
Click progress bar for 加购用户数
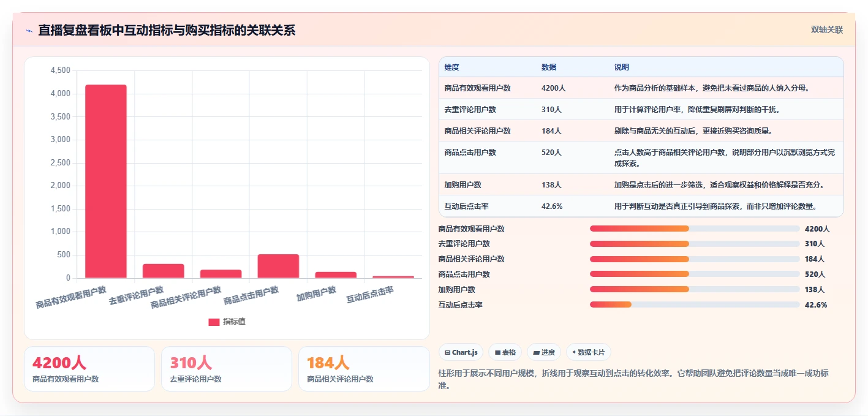(695, 289)
